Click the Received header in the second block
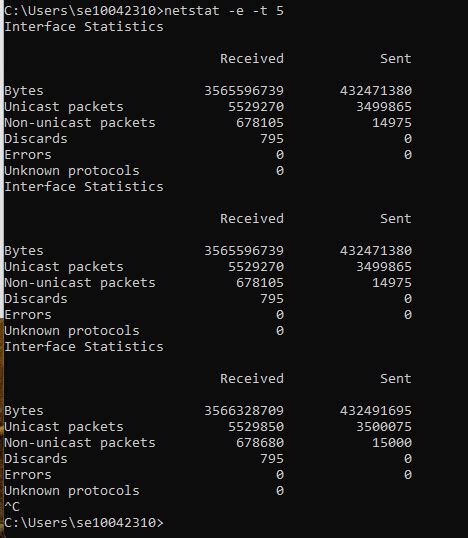Image resolution: width=468 pixels, height=538 pixels. pyautogui.click(x=252, y=219)
